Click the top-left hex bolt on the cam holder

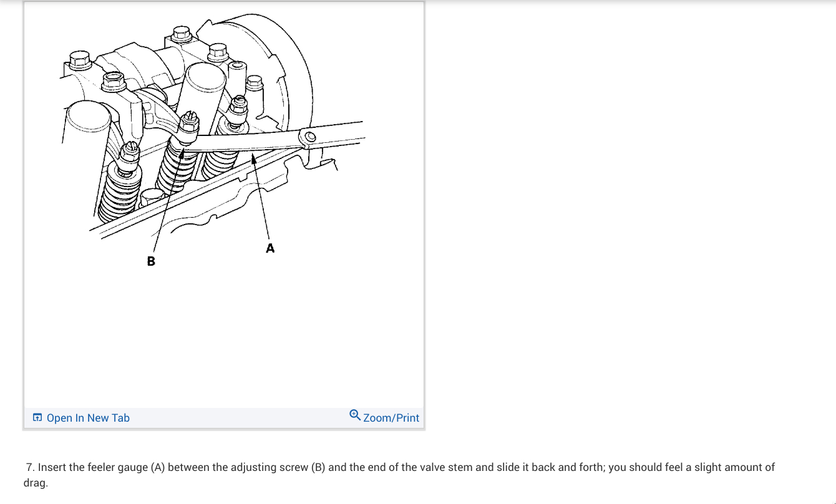[80, 62]
